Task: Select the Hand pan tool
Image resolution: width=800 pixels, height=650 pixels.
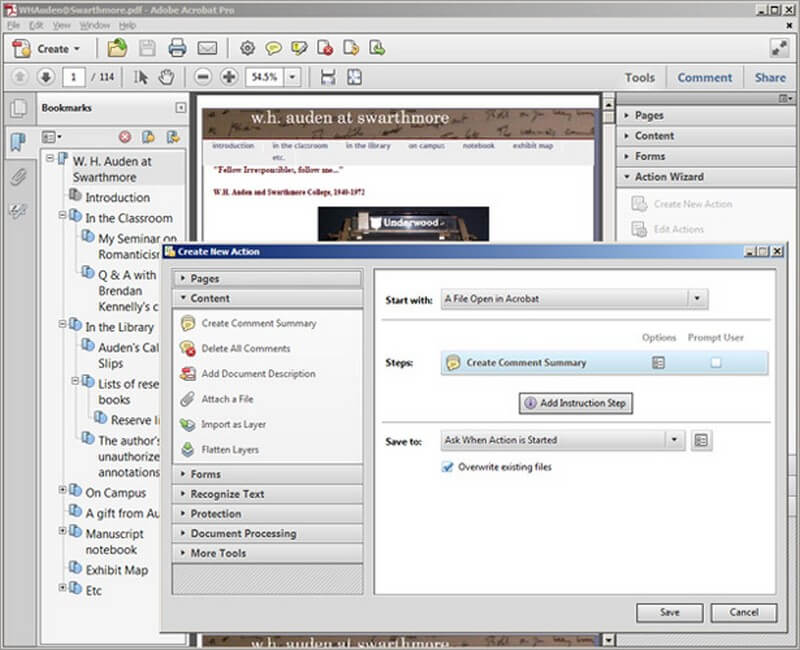Action: tap(166, 77)
